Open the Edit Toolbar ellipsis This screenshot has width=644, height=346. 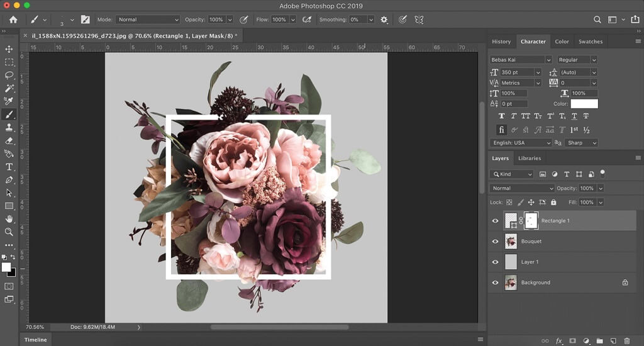pos(9,245)
